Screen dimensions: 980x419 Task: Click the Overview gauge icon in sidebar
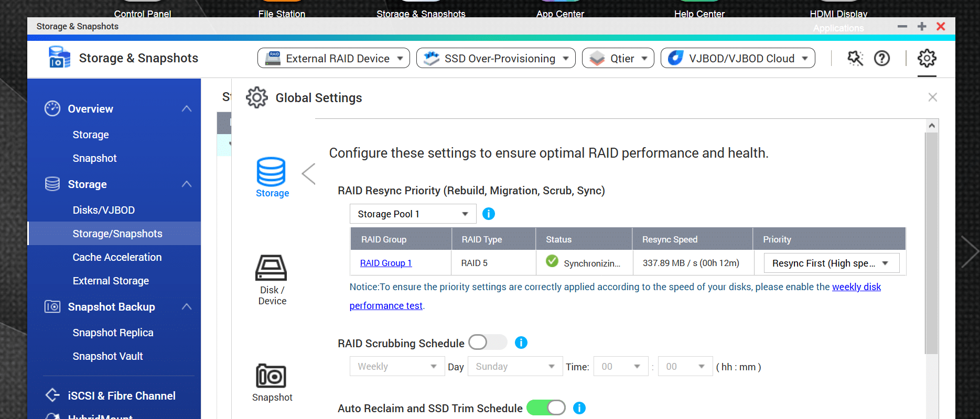pos(52,108)
